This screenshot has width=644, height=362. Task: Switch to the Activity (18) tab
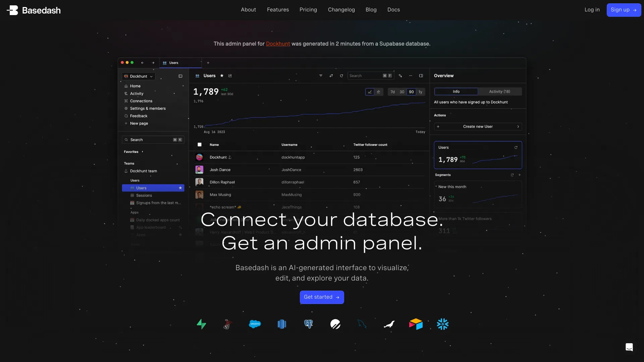[499, 91]
